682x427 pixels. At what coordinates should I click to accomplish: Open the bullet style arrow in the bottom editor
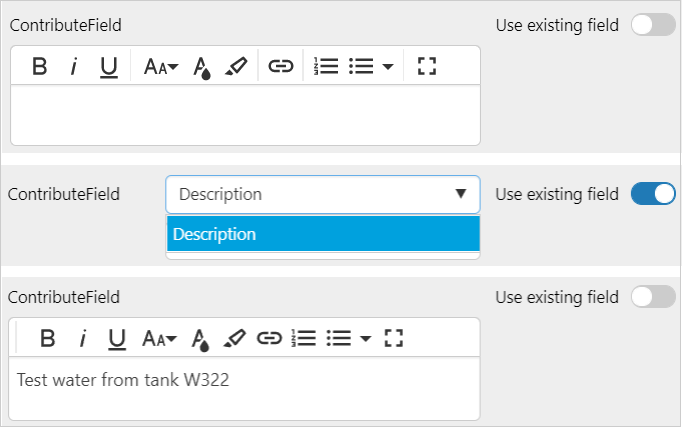[365, 339]
